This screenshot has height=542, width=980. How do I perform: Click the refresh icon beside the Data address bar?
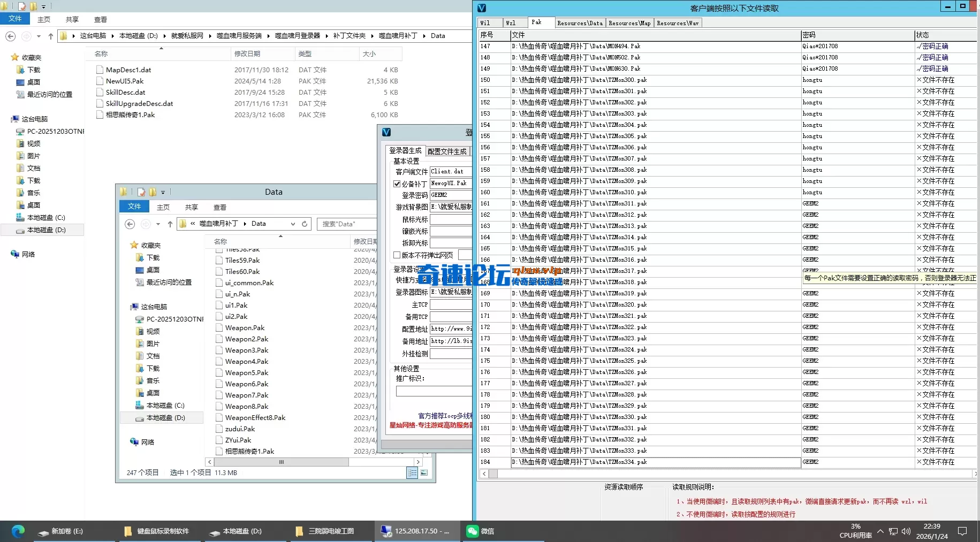pos(304,224)
